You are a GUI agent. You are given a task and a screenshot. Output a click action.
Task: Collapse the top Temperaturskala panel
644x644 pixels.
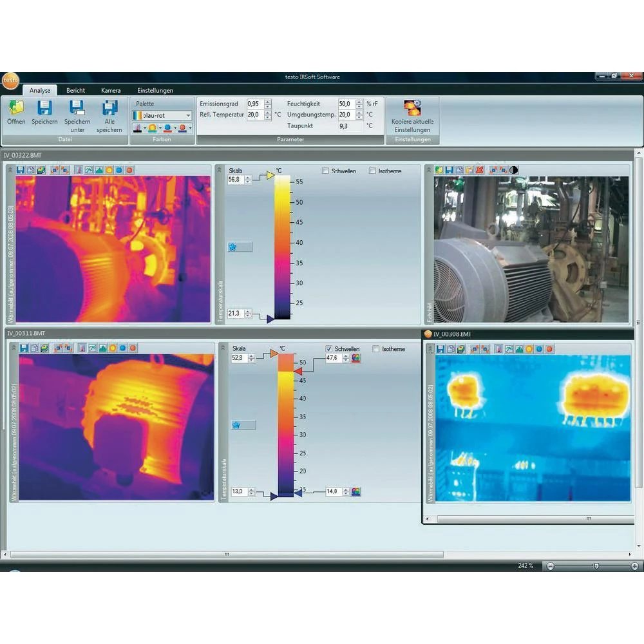pyautogui.click(x=219, y=169)
